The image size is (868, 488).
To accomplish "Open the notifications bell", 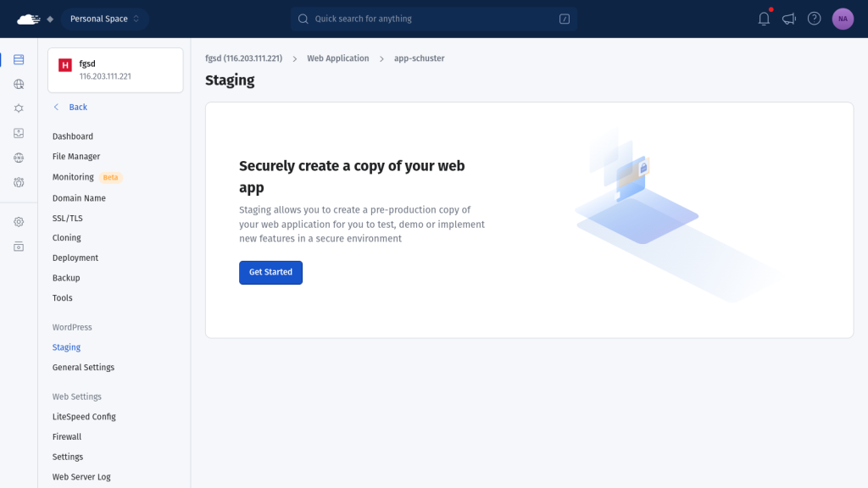I will pos(764,19).
